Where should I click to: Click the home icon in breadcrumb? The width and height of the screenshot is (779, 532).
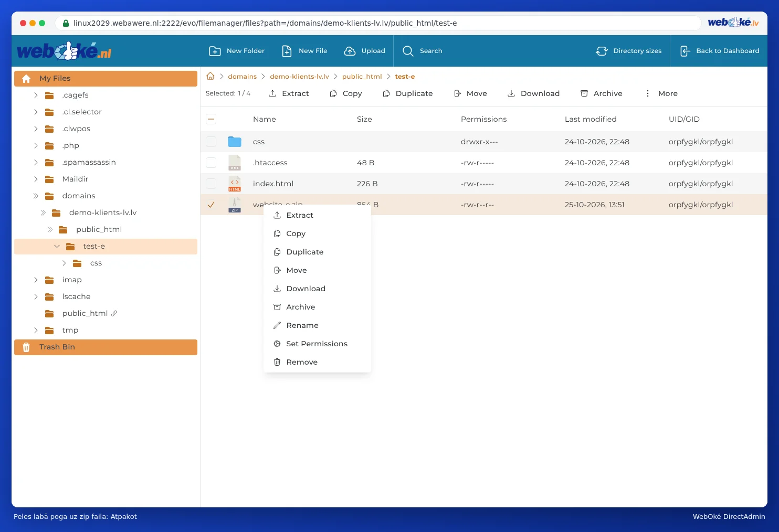point(210,76)
